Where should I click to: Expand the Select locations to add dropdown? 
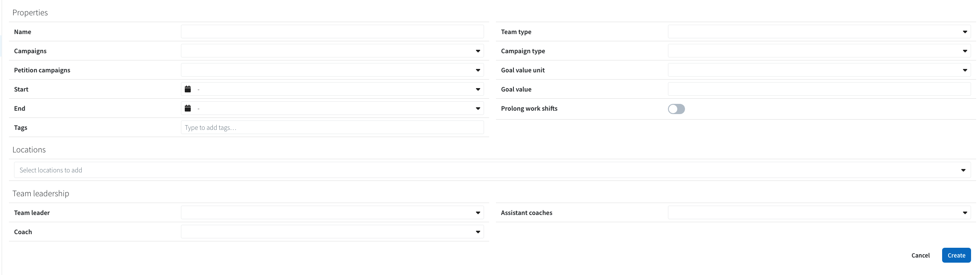(x=963, y=170)
